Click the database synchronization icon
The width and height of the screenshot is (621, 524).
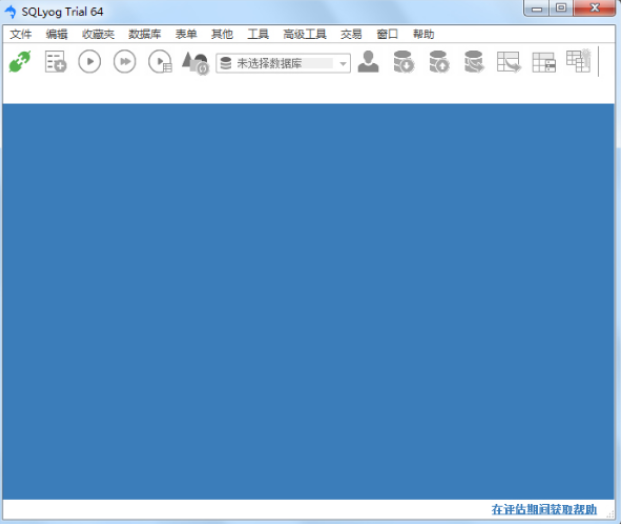(x=474, y=62)
